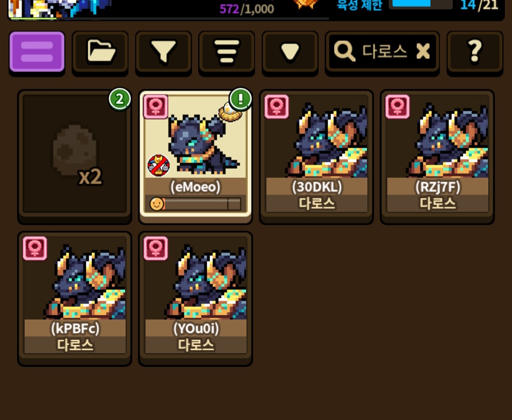Image resolution: width=512 pixels, height=420 pixels.
Task: Clear the 다로스 search with X
Action: 423,51
